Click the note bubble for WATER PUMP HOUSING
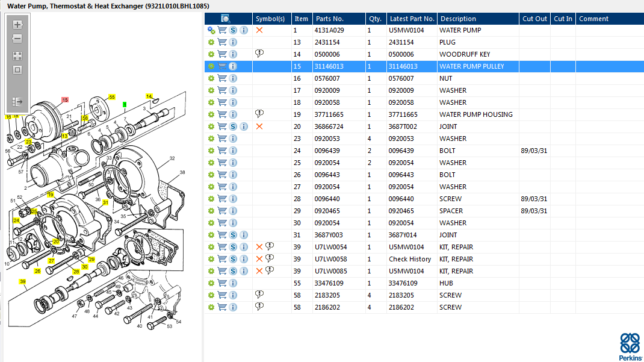Image resolution: width=644 pixels, height=362 pixels. pos(259,113)
